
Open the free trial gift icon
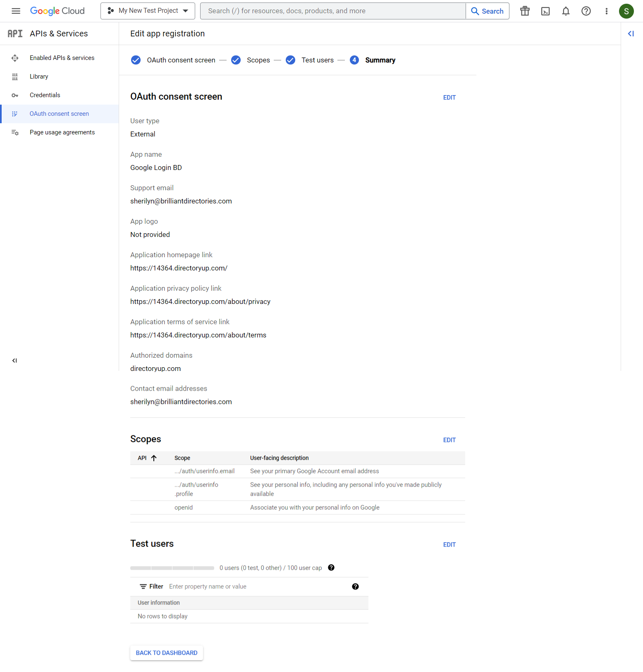(525, 11)
